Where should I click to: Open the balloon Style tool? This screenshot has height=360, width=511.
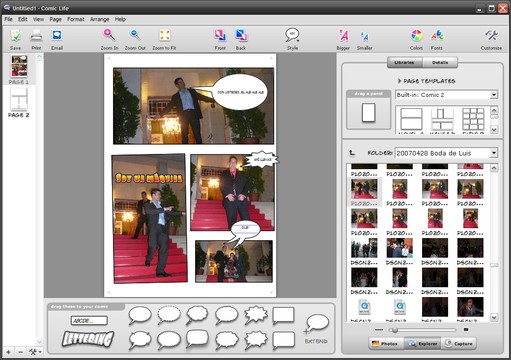pyautogui.click(x=292, y=35)
